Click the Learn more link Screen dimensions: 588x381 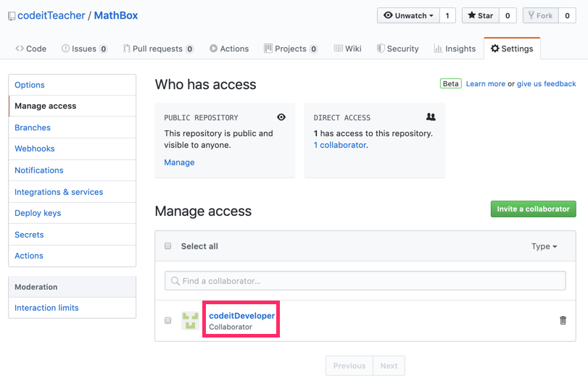(486, 84)
